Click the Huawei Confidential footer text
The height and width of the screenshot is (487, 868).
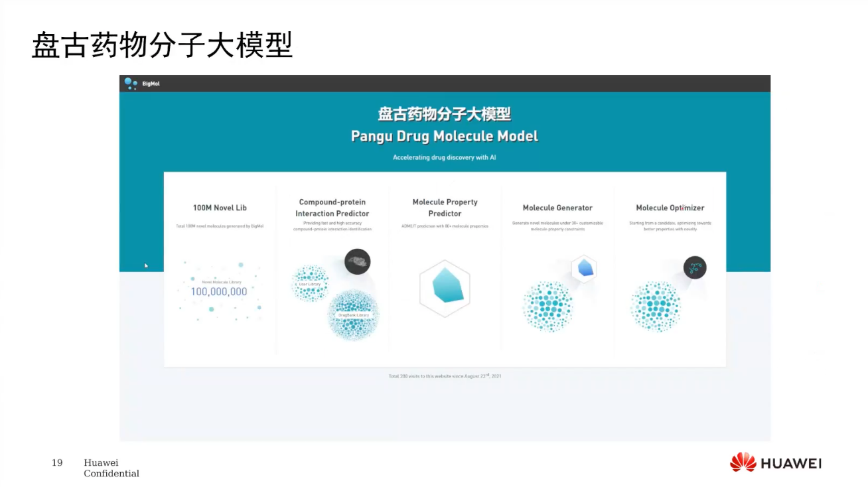tap(111, 468)
